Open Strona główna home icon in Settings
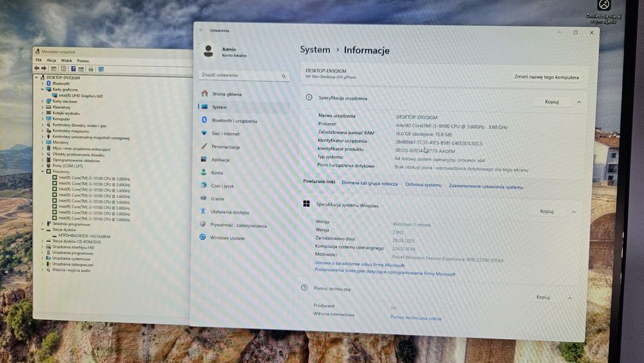 coord(205,93)
